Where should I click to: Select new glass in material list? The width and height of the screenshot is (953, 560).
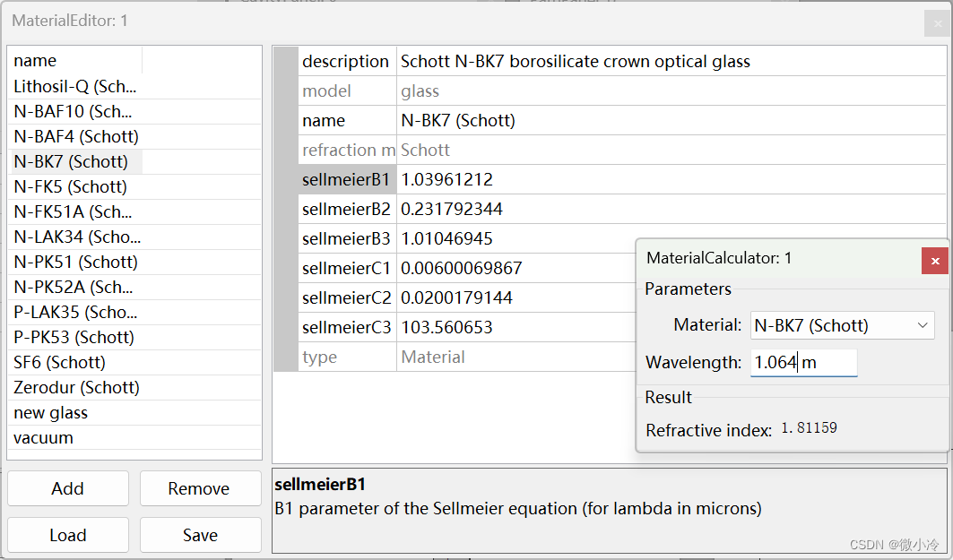[50, 412]
